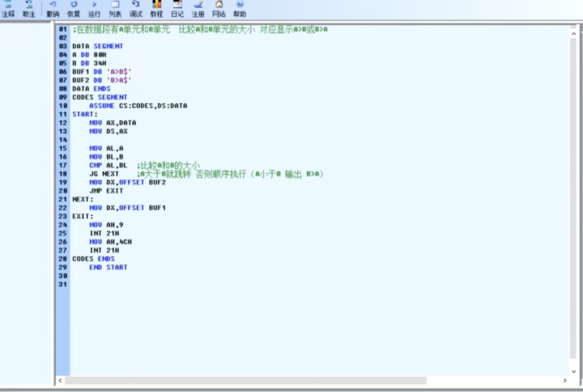The width and height of the screenshot is (583, 392).
Task: Click the BUF2 DB 'B>A$' line
Action: (102, 80)
